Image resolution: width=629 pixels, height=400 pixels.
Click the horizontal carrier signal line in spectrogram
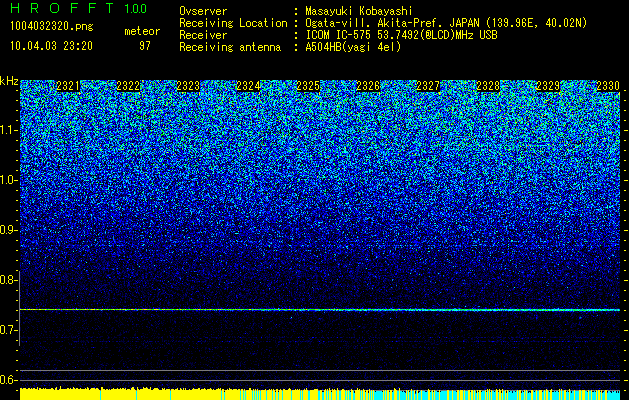(320, 310)
